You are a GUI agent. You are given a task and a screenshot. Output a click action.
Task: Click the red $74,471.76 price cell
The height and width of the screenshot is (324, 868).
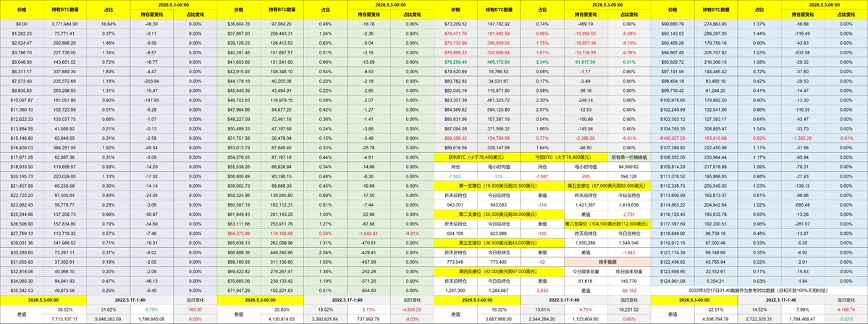(456, 33)
